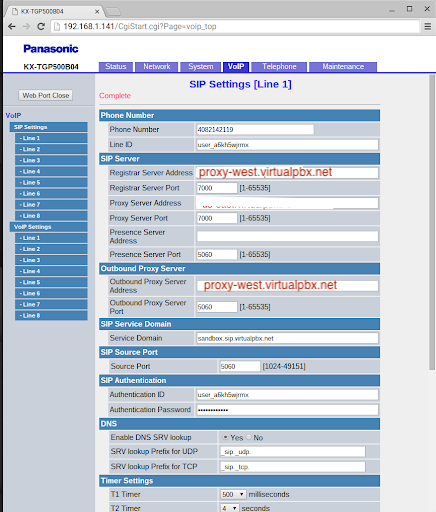This screenshot has height=512, width=436.
Task: Open a new browser tab
Action: click(x=113, y=12)
